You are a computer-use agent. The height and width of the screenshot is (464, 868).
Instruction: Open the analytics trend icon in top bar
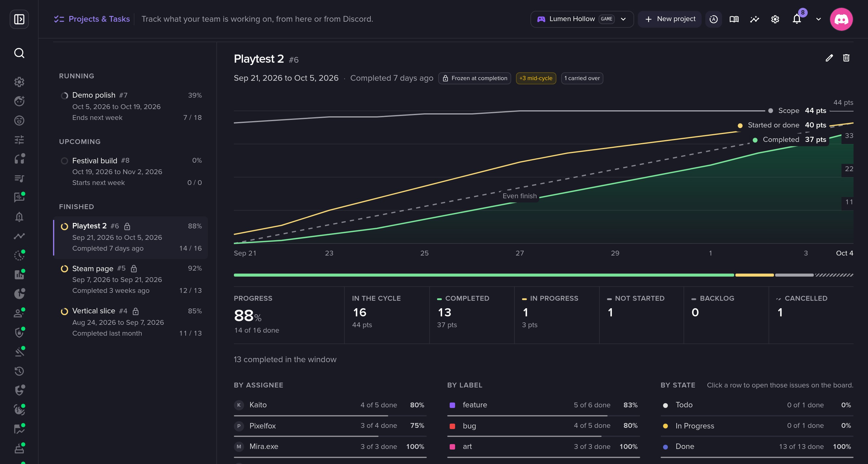pos(754,19)
